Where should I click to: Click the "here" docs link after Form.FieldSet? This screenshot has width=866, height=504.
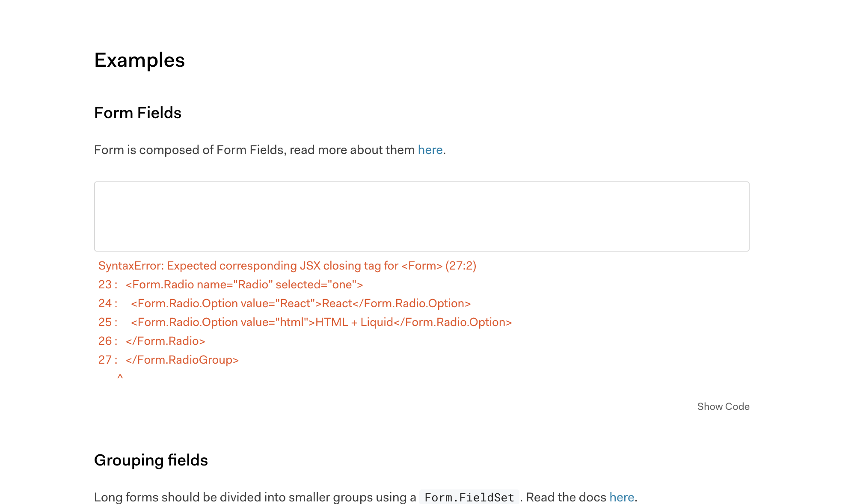click(x=622, y=497)
